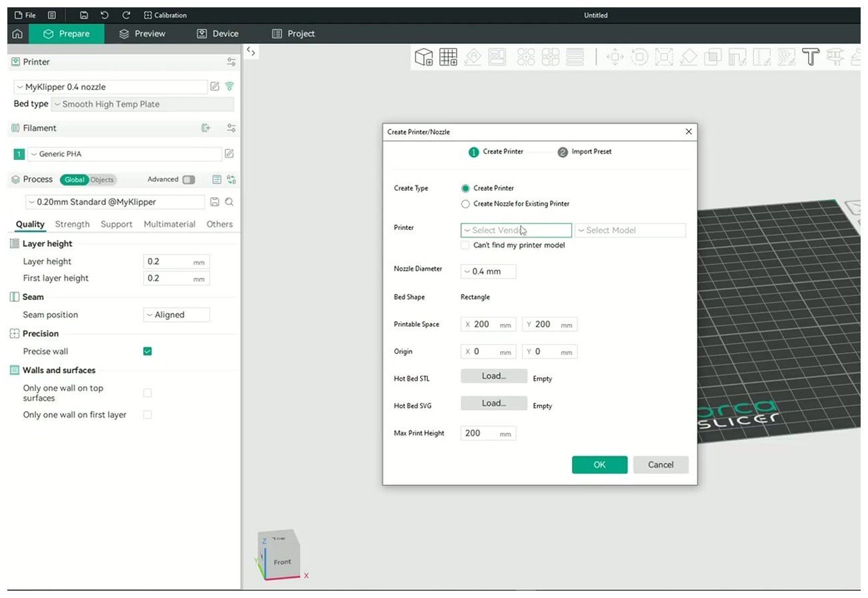Click the Save project floppy icon
The image size is (868, 598).
coord(84,15)
